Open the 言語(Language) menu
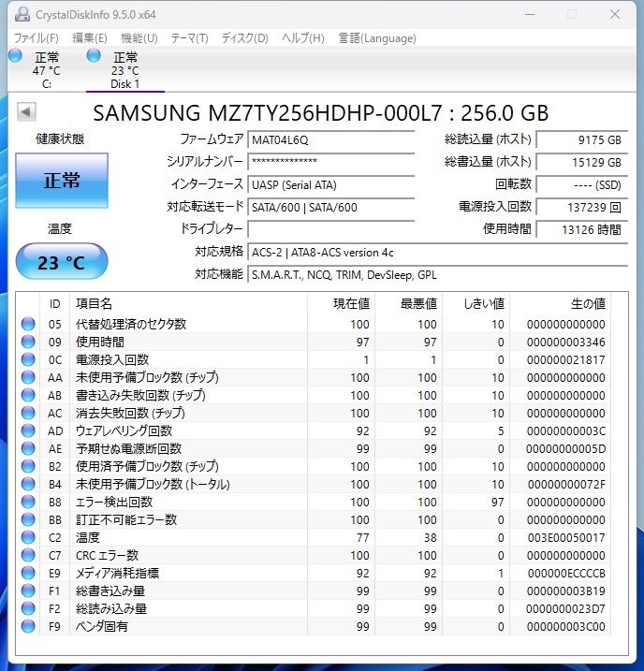This screenshot has height=671, width=644. coord(377,38)
